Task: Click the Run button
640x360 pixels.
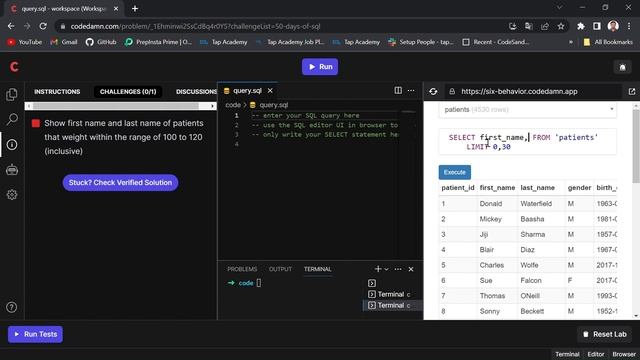Action: click(x=320, y=67)
